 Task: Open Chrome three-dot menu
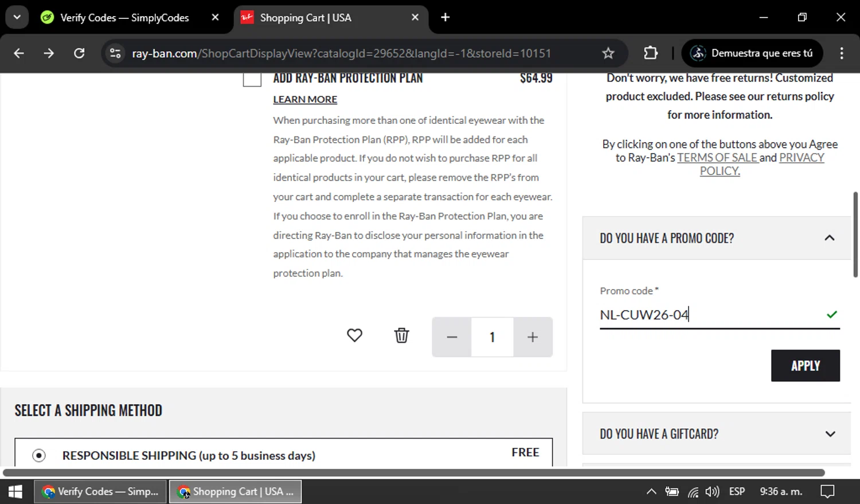[841, 53]
